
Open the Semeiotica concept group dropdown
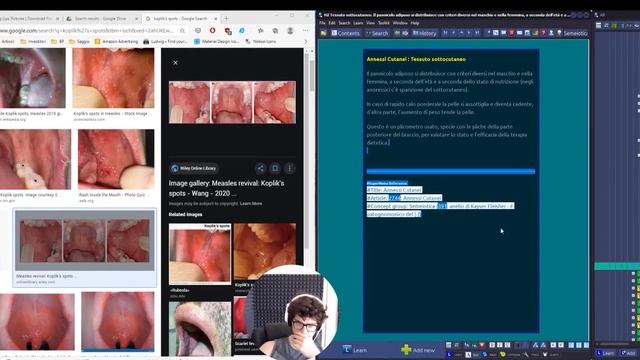pos(576,33)
